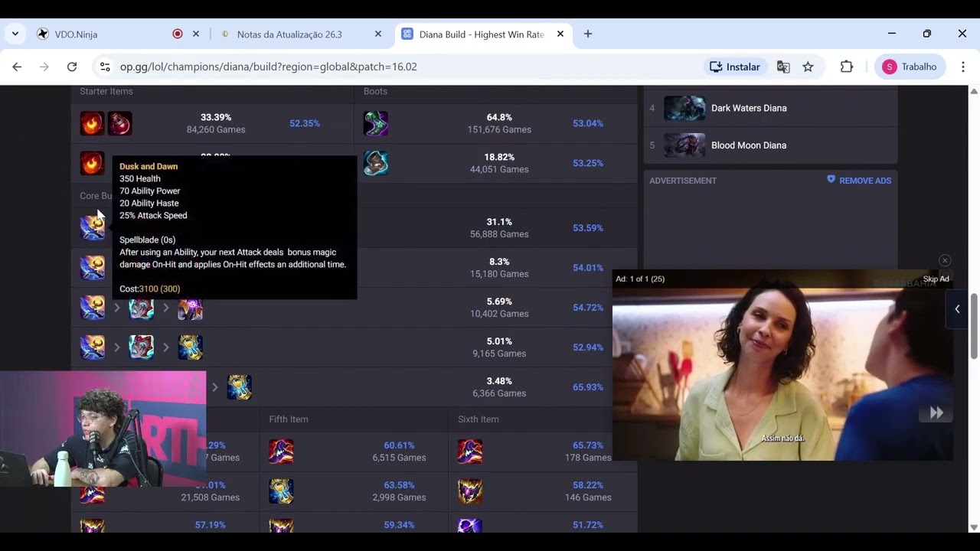Click the sixth item icon with 58.22% win rate
Image resolution: width=980 pixels, height=551 pixels.
(x=470, y=491)
